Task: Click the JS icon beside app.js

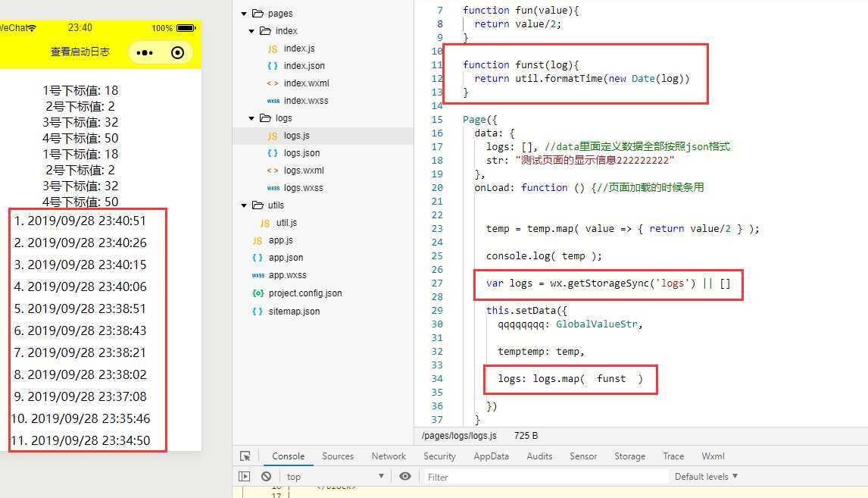Action: [258, 240]
